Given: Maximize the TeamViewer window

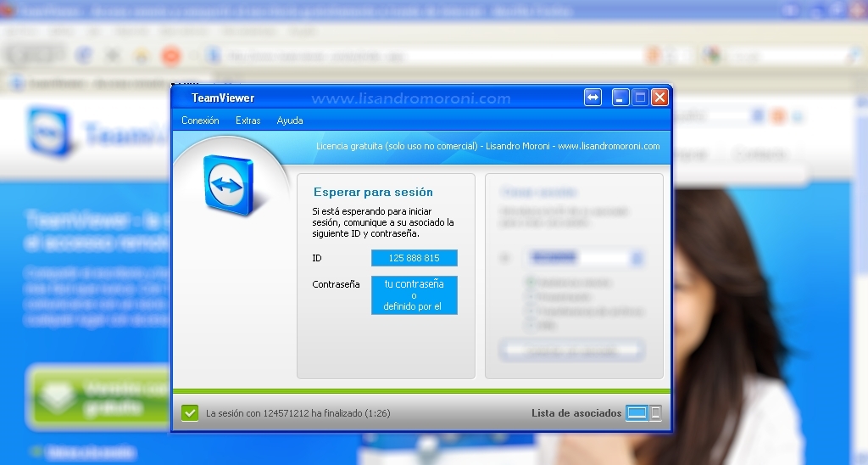Looking at the screenshot, I should click(640, 98).
